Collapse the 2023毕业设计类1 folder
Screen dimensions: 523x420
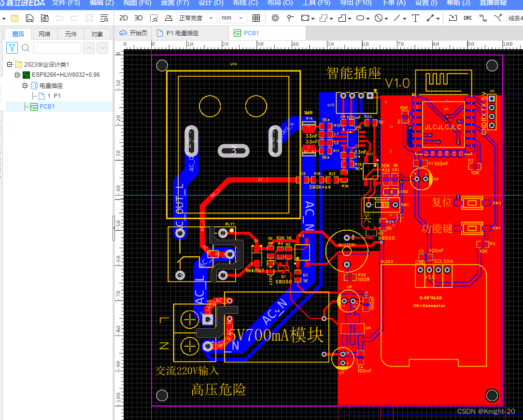coord(10,64)
